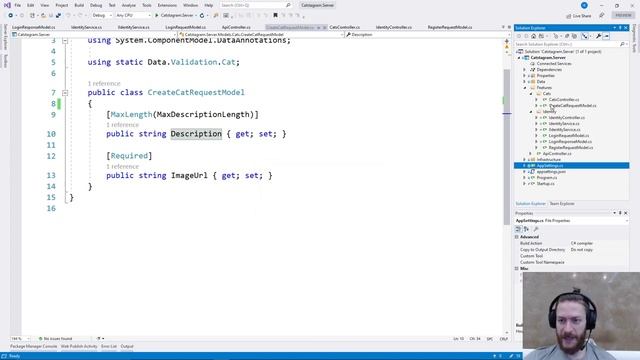The width and height of the screenshot is (640, 360).
Task: Click the bookmark icon in the toolbar
Action: (276, 16)
